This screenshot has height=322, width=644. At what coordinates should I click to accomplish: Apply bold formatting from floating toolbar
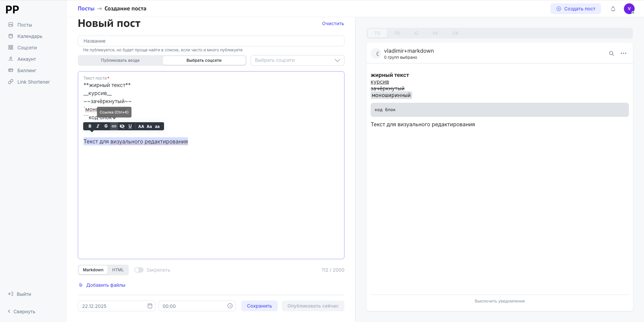click(90, 126)
